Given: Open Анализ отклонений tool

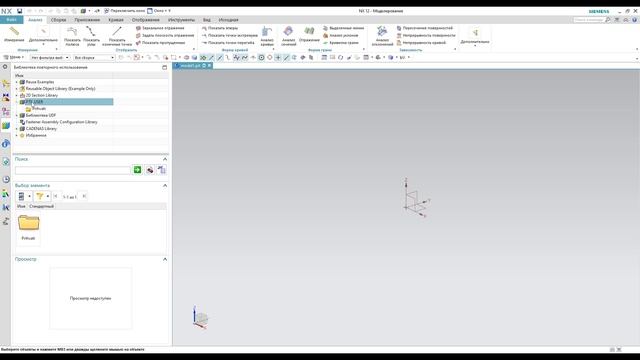Looking at the screenshot, I should pyautogui.click(x=382, y=36).
